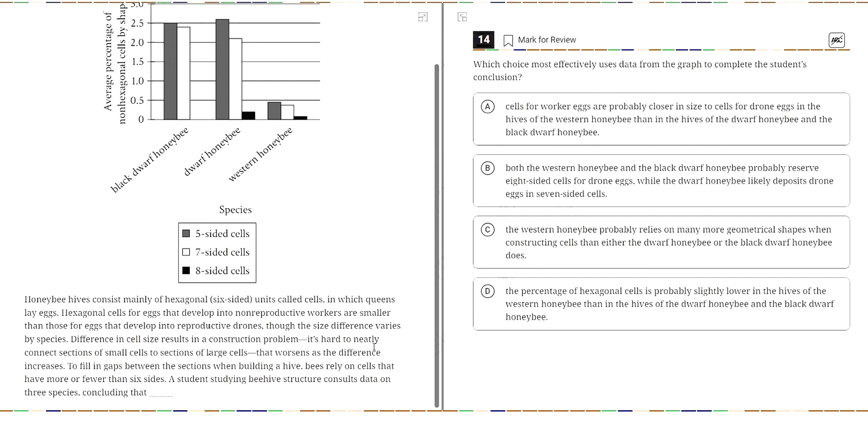Click the 7-sided cells legend swatch
Image resolution: width=868 pixels, height=429 pixels.
pos(186,252)
